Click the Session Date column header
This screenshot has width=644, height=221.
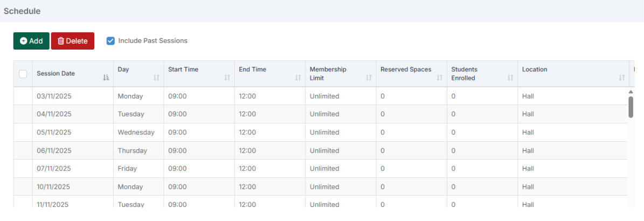(56, 74)
